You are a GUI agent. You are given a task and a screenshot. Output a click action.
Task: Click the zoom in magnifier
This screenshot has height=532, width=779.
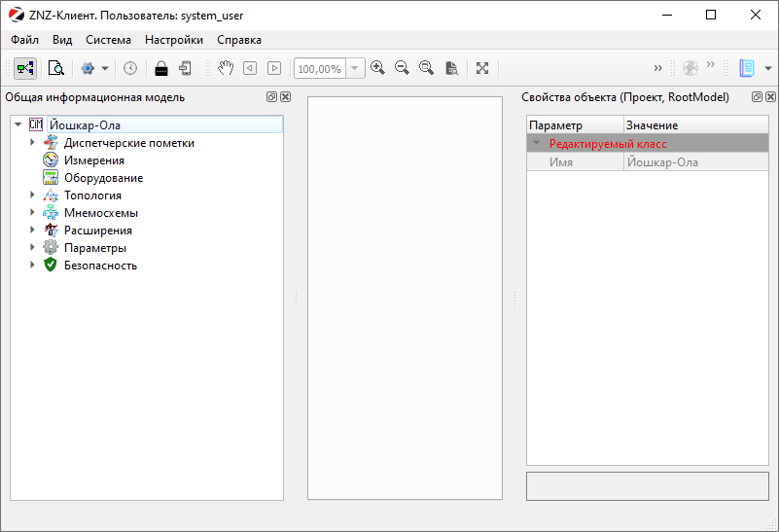click(377, 68)
